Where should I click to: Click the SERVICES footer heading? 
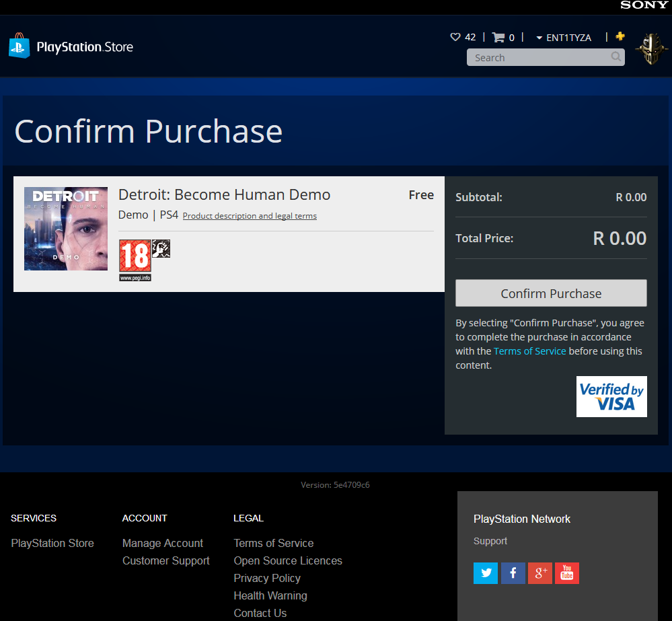coord(34,518)
